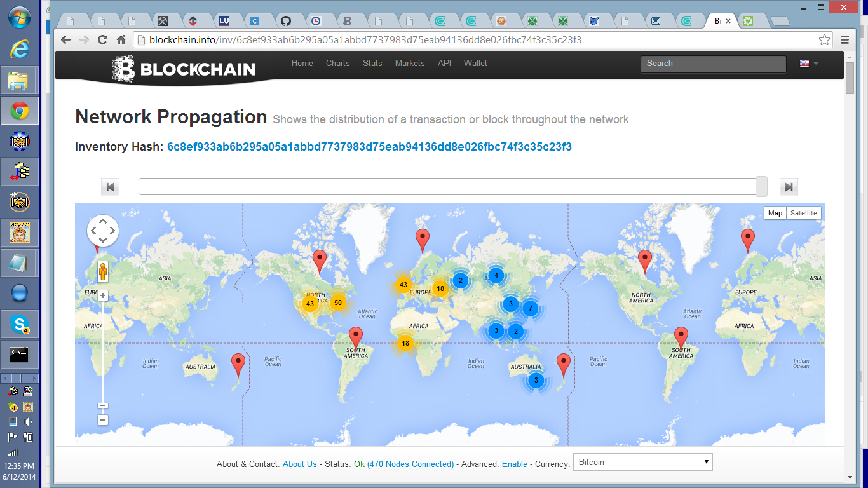Click the North America cluster marked 43
Viewport: 868px width, 488px height.
point(310,304)
